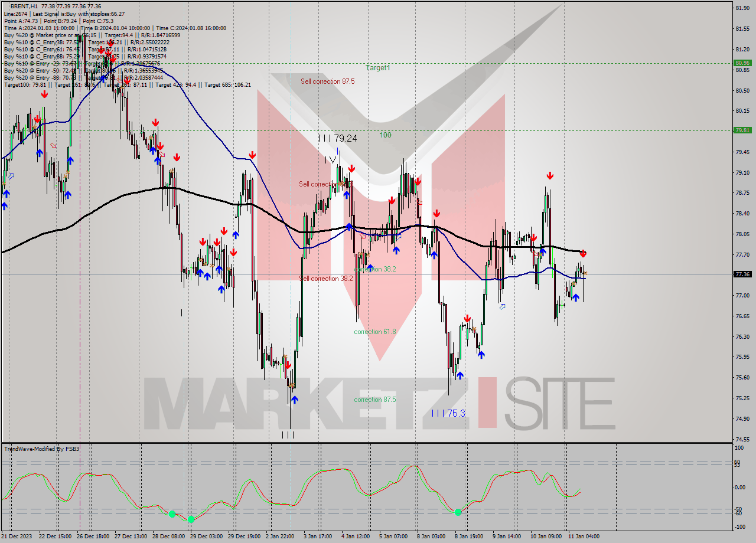Image resolution: width=756 pixels, height=543 pixels.
Task: Click the green oversold dot near 28 Dec 08:00
Action: coord(172,514)
